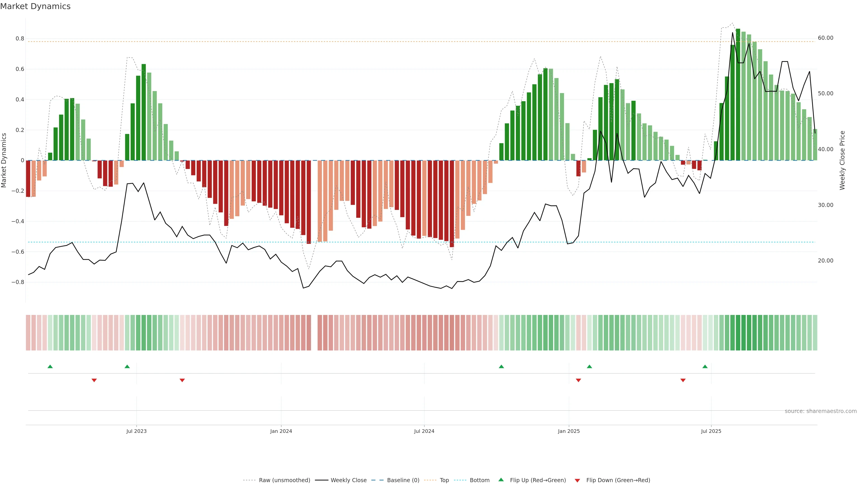Click the Jul 2024 x-axis label
The image size is (868, 488).
pyautogui.click(x=424, y=431)
